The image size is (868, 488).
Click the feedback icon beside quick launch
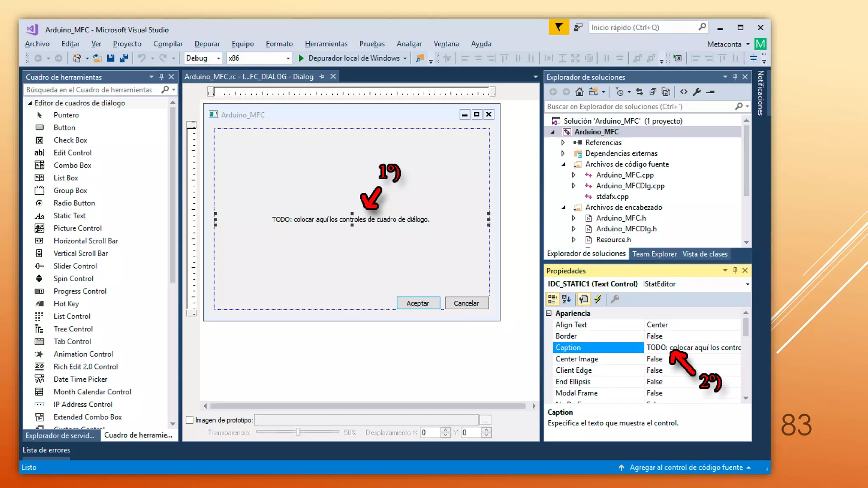point(578,28)
